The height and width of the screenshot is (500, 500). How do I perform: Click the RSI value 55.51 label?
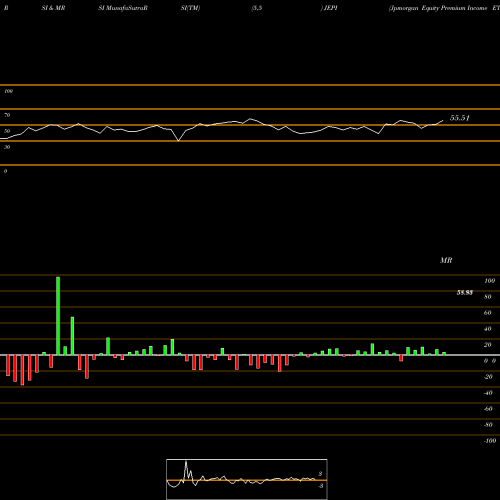click(x=460, y=118)
